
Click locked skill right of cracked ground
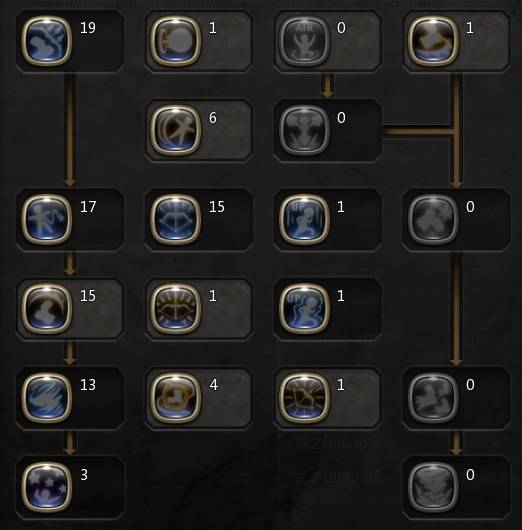pyautogui.click(x=433, y=398)
